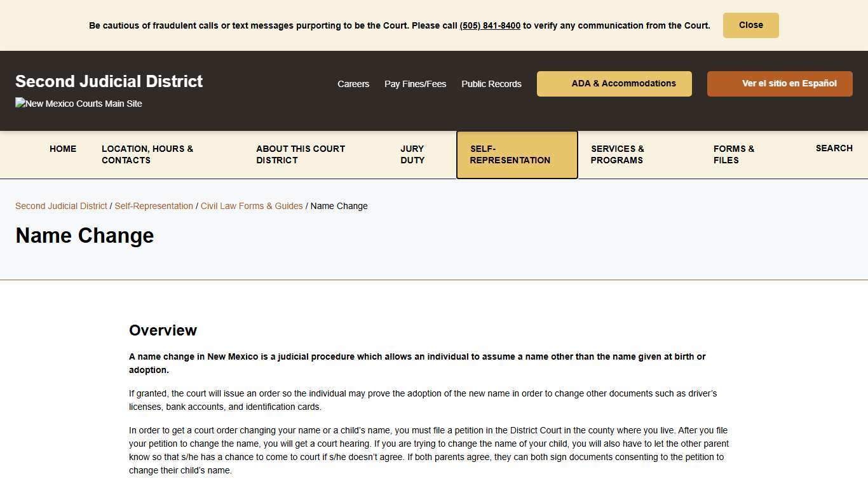Screen dimensions: 868x488
Task: Click the ADA & Accommodations button
Action: click(614, 84)
